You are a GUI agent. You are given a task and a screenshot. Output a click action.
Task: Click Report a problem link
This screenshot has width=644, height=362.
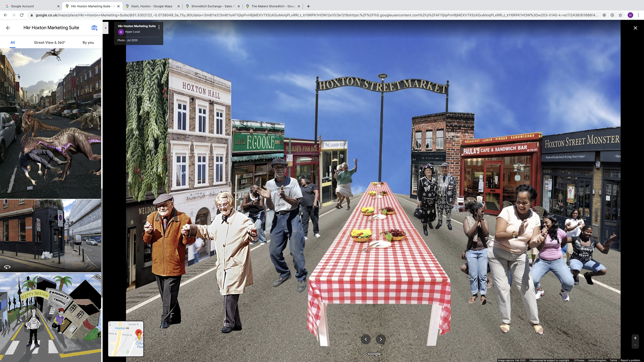pos(630,360)
